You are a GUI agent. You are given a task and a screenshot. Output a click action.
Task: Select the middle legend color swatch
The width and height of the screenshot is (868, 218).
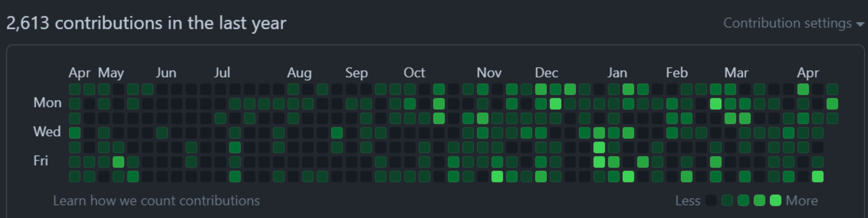(743, 200)
